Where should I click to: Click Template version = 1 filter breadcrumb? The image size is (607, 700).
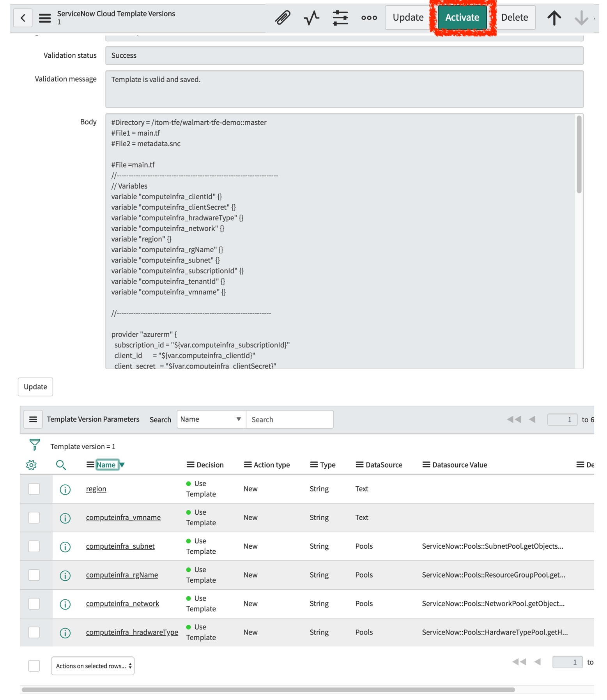pos(83,447)
